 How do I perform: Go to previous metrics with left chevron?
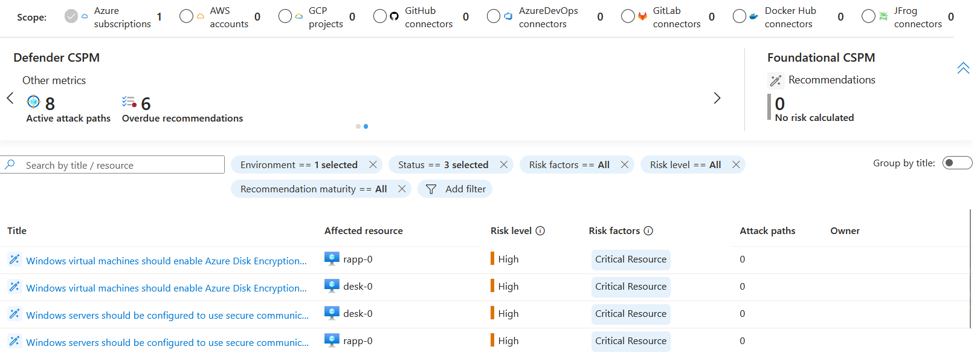point(10,98)
